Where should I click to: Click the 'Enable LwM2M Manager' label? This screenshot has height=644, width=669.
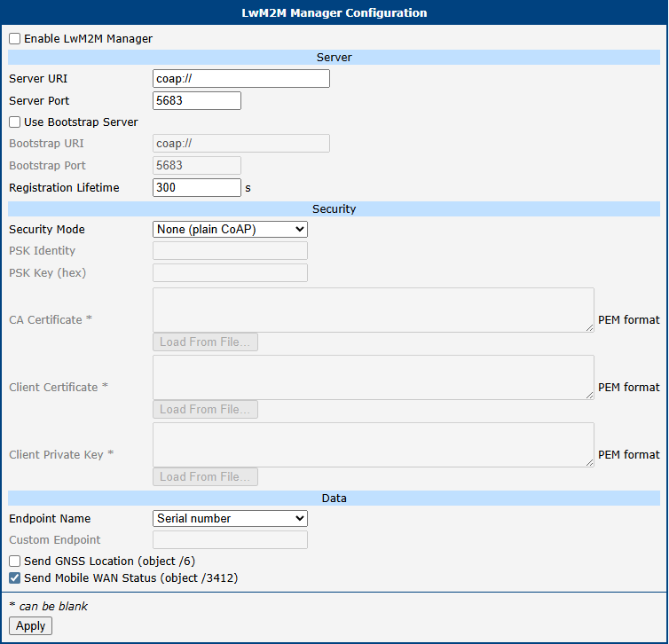(89, 39)
